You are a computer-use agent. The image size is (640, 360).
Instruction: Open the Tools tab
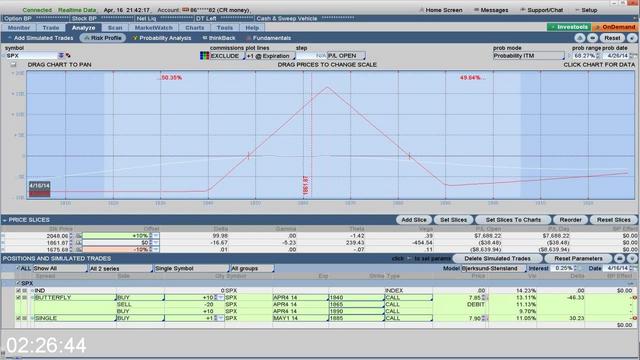coord(224,28)
